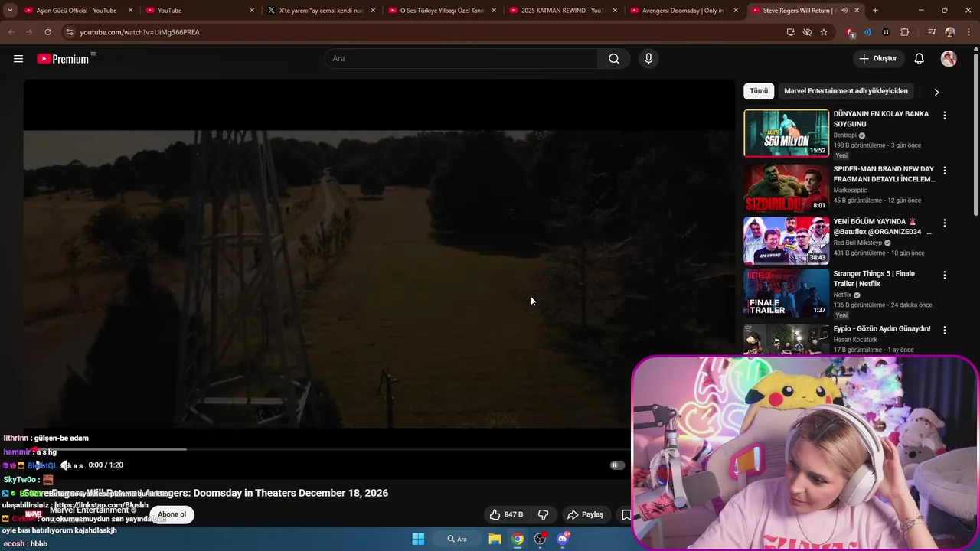Select the Marvel Entertainment adlı yükleyiciden chip

pyautogui.click(x=846, y=91)
